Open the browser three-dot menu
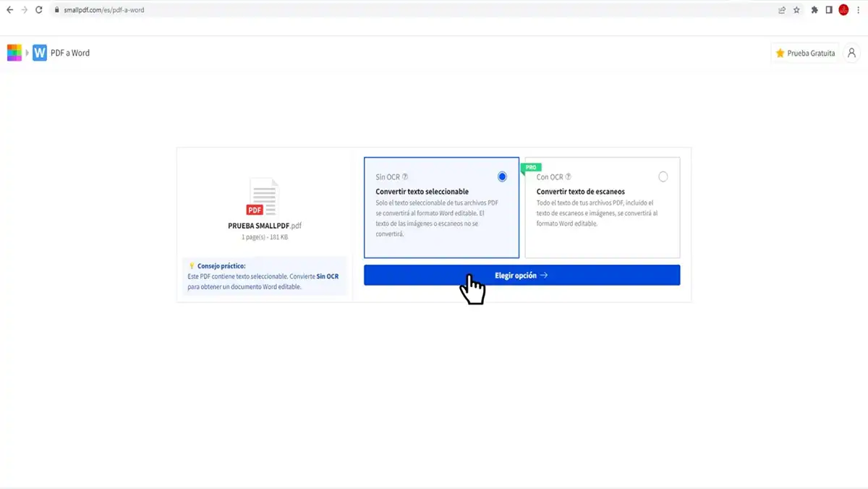Image resolution: width=868 pixels, height=489 pixels. tap(859, 10)
